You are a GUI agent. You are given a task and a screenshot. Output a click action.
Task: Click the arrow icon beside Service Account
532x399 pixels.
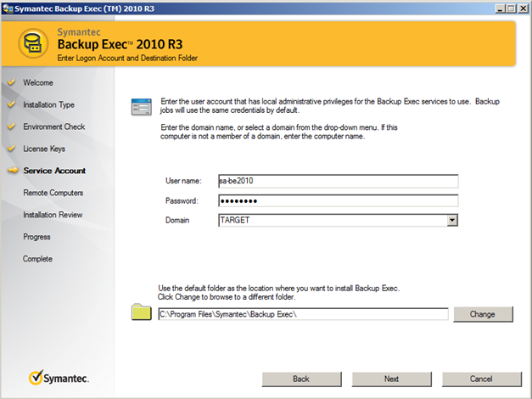point(13,170)
